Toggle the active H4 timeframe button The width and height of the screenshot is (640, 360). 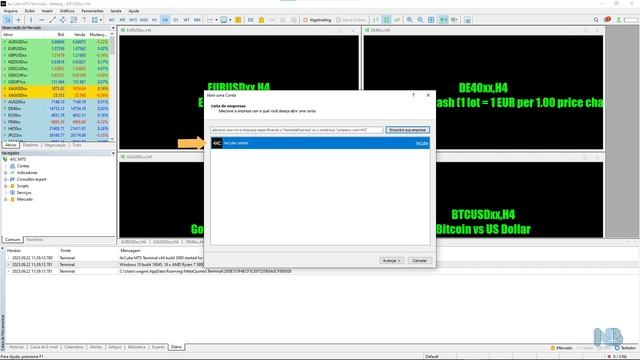[x=165, y=20]
